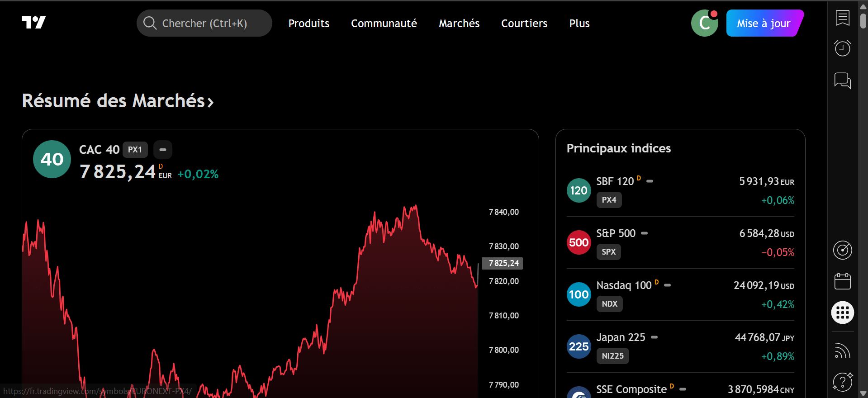Image resolution: width=868 pixels, height=398 pixels.
Task: Open the S&P 500 index row
Action: tap(680, 242)
